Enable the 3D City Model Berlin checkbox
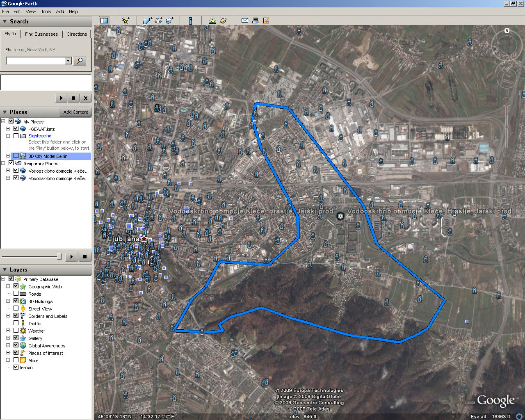Viewport: 525px width, 420px height. 16,156
